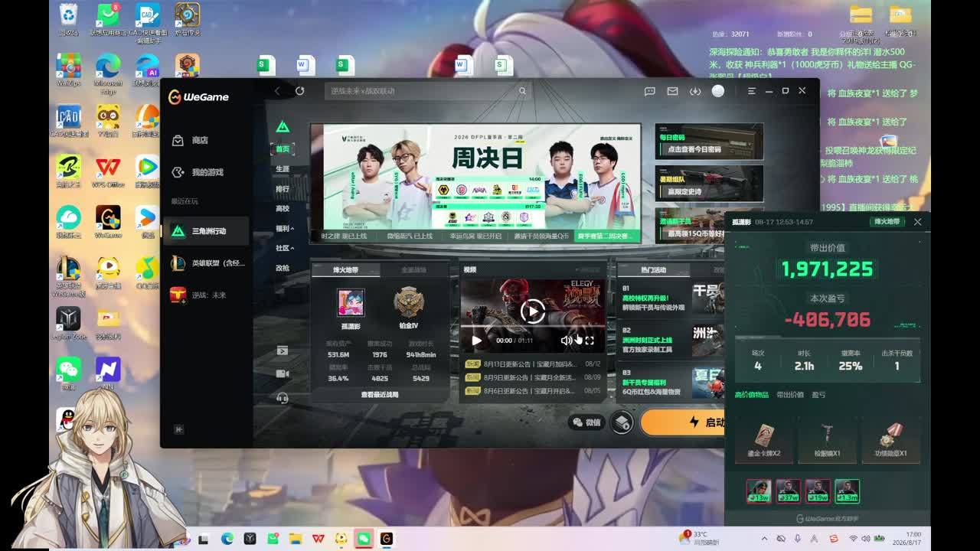Open the round game tools icon beside 微信
The height and width of the screenshot is (551, 980).
(x=622, y=422)
